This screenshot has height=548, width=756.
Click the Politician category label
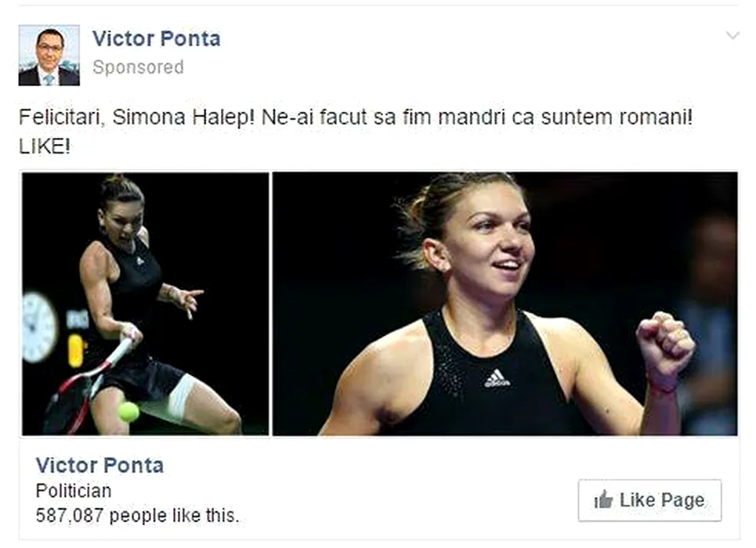[74, 491]
